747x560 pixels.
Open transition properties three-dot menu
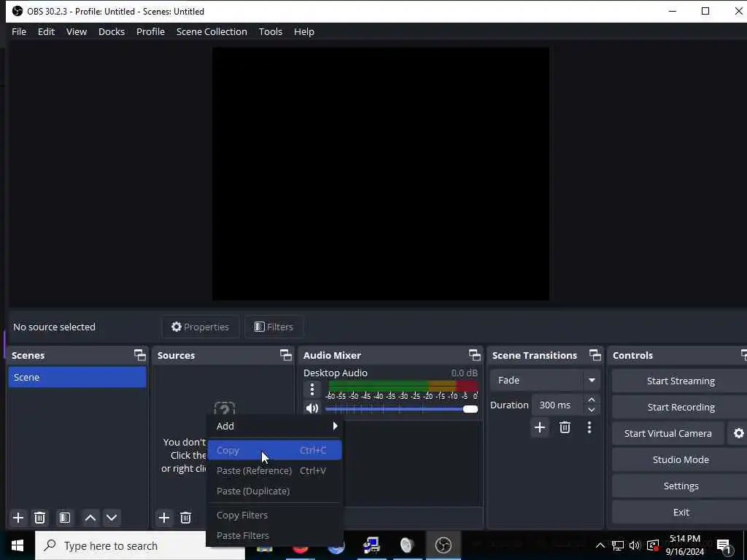point(589,427)
